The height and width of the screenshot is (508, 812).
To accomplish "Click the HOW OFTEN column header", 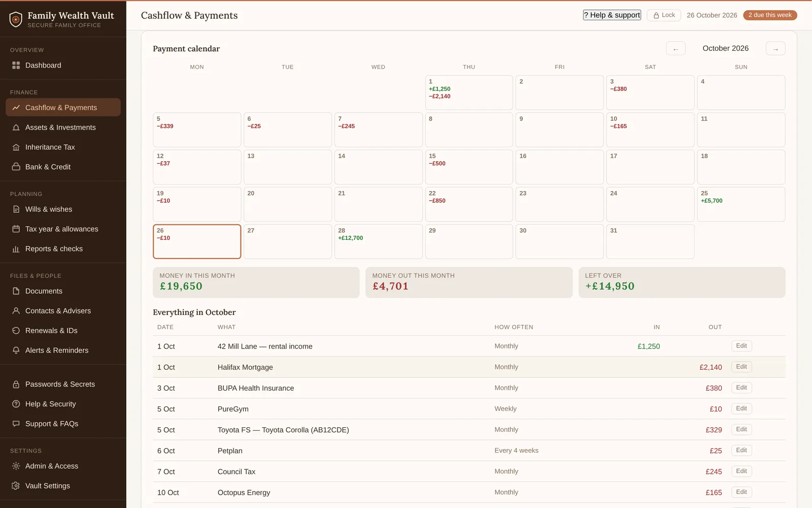I will (x=514, y=327).
